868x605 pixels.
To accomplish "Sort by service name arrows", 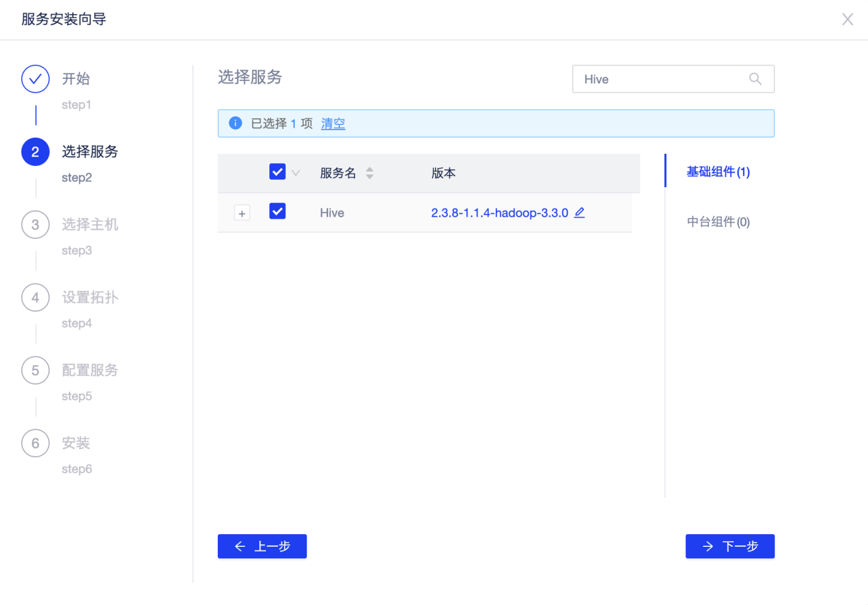I will pos(370,173).
